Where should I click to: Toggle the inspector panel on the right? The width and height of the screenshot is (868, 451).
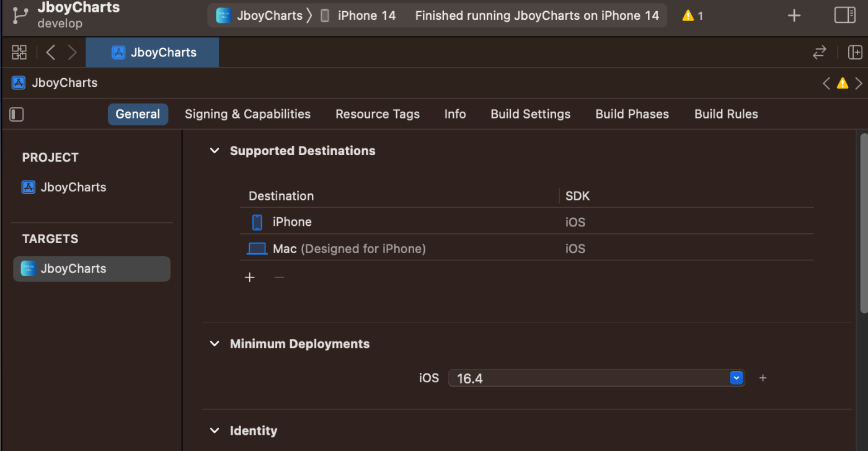844,16
